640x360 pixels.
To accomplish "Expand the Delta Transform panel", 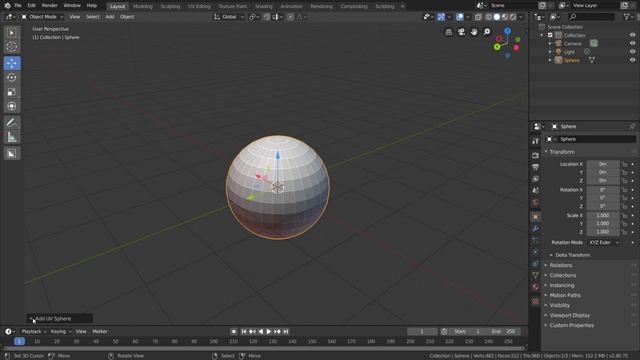I will point(572,255).
